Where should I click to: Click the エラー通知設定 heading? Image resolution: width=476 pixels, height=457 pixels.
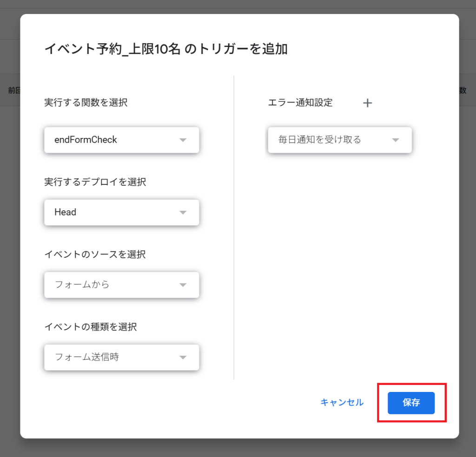[300, 103]
